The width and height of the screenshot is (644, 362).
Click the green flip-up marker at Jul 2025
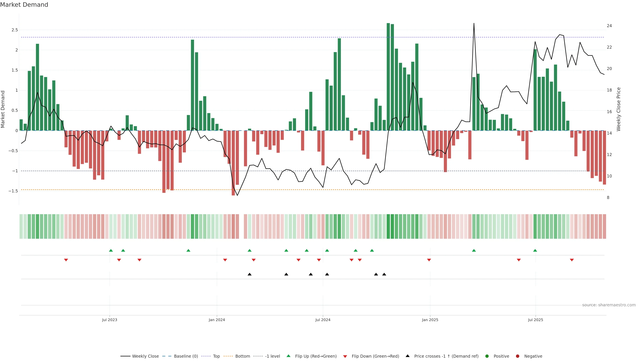click(535, 250)
